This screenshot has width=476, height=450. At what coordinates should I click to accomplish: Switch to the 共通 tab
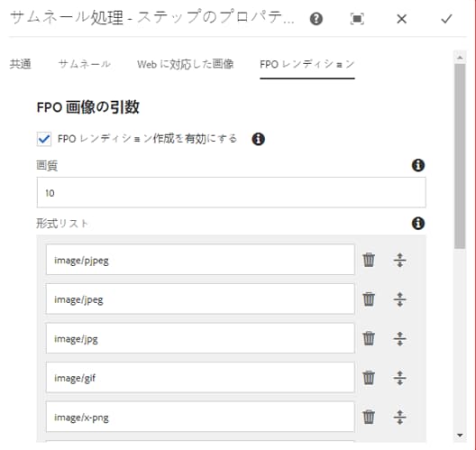pyautogui.click(x=21, y=64)
